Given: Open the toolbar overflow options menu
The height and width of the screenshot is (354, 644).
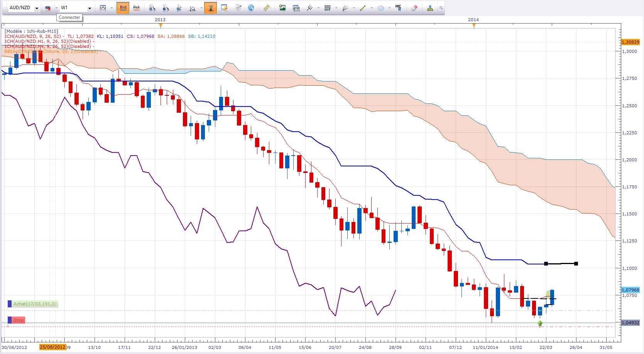Looking at the screenshot, I should pyautogui.click(x=441, y=8).
